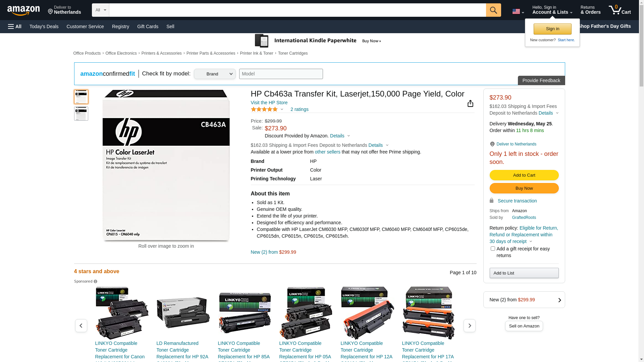
Task: Open the search category All dropdown
Action: tap(100, 10)
